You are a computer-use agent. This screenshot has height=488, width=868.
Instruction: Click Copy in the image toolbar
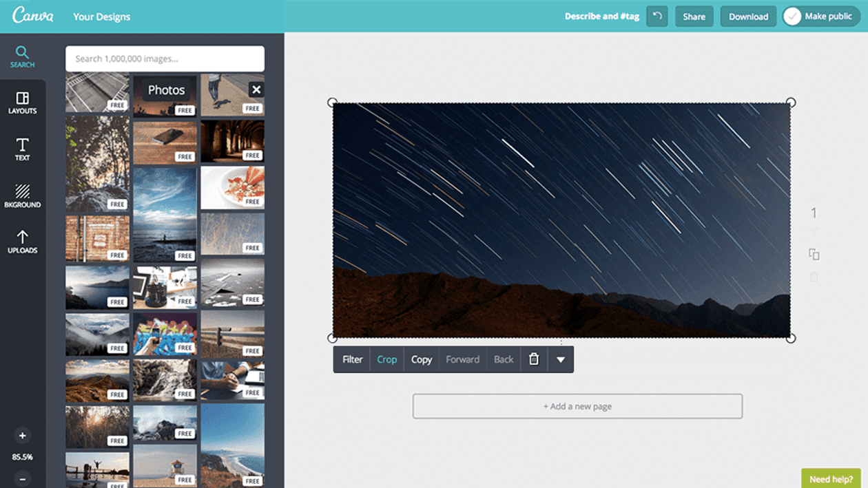tap(421, 359)
